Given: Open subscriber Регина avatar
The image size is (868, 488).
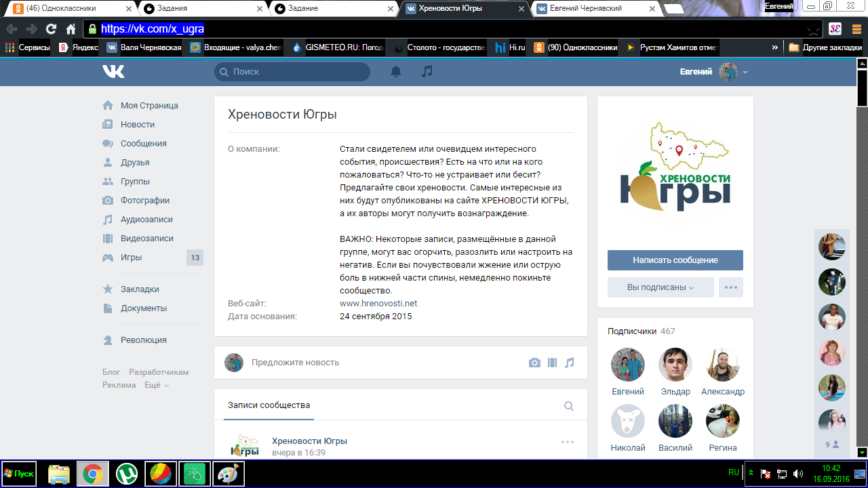Looking at the screenshot, I should tap(723, 421).
